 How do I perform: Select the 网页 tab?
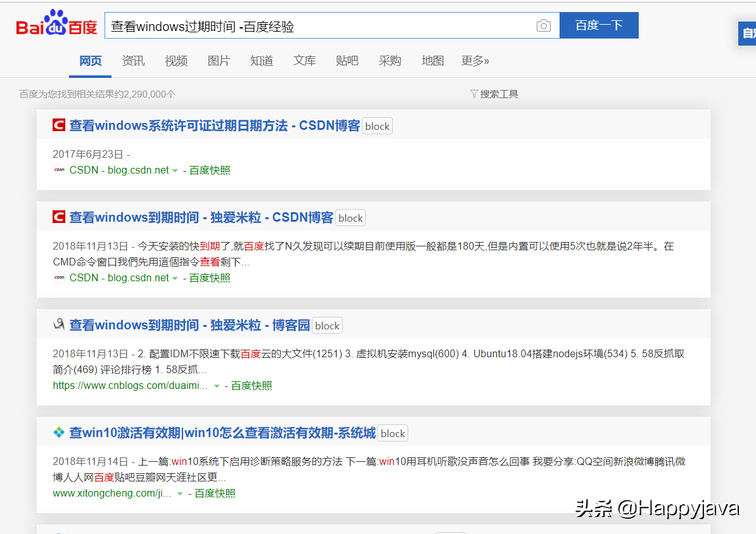click(x=90, y=61)
